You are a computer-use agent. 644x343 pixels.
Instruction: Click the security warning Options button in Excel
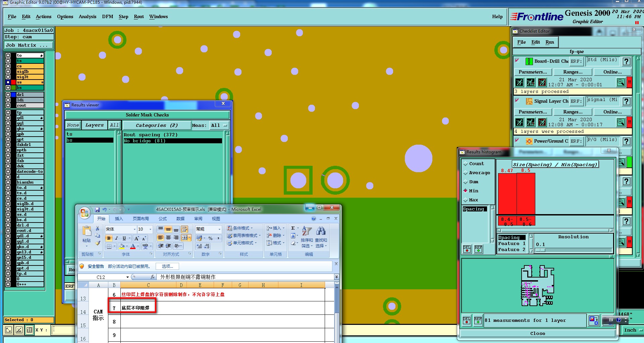[x=167, y=266]
